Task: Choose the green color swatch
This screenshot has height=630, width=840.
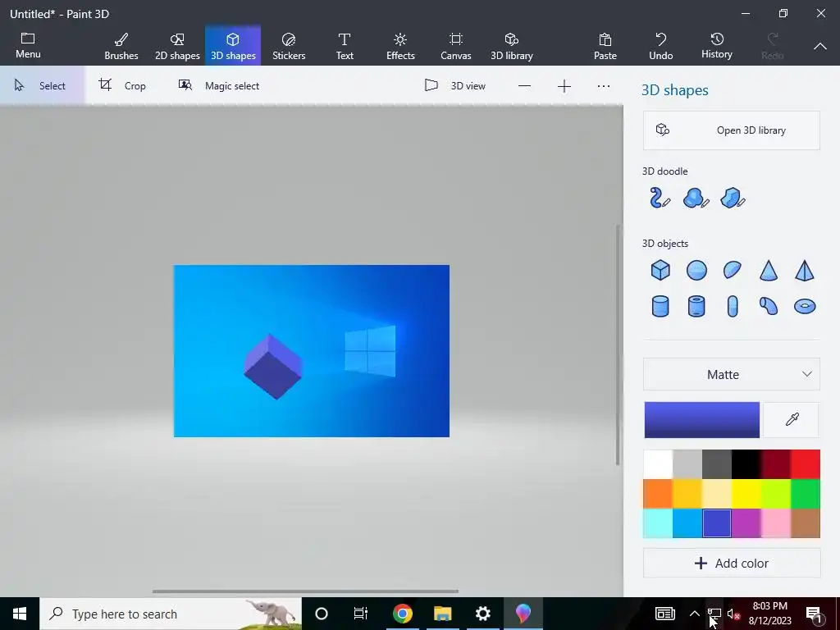Action: [806, 493]
